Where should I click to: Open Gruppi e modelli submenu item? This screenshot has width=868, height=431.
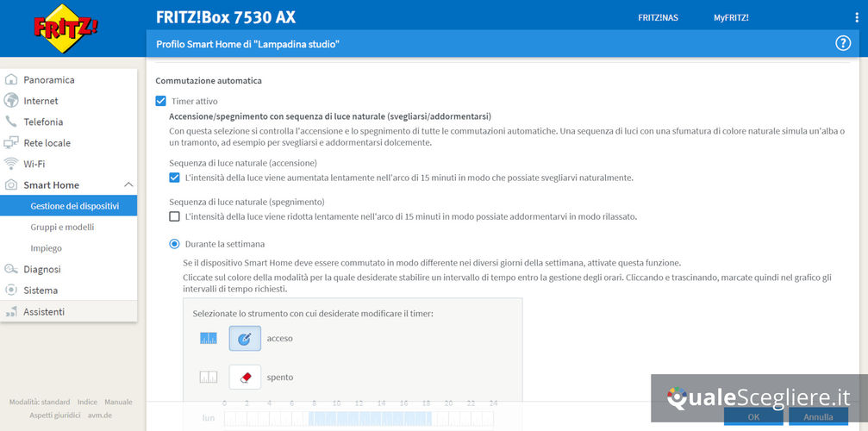[x=62, y=228]
